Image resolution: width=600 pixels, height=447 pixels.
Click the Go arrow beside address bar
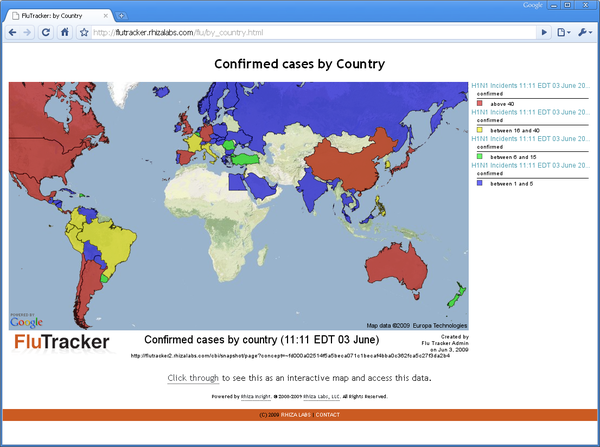point(544,33)
